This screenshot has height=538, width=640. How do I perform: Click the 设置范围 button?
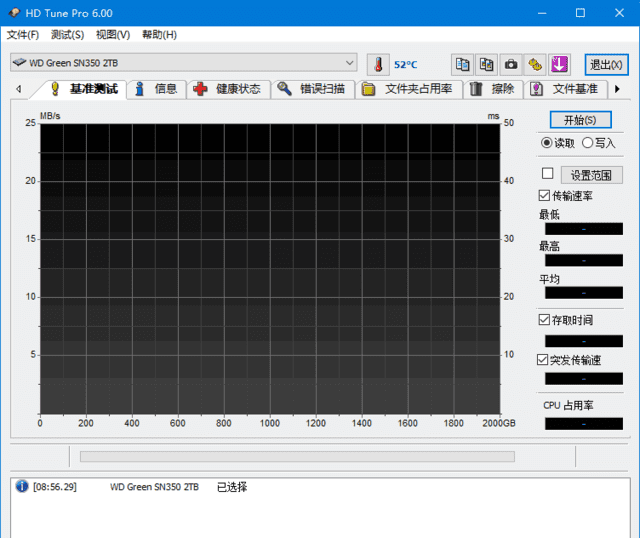tap(591, 175)
